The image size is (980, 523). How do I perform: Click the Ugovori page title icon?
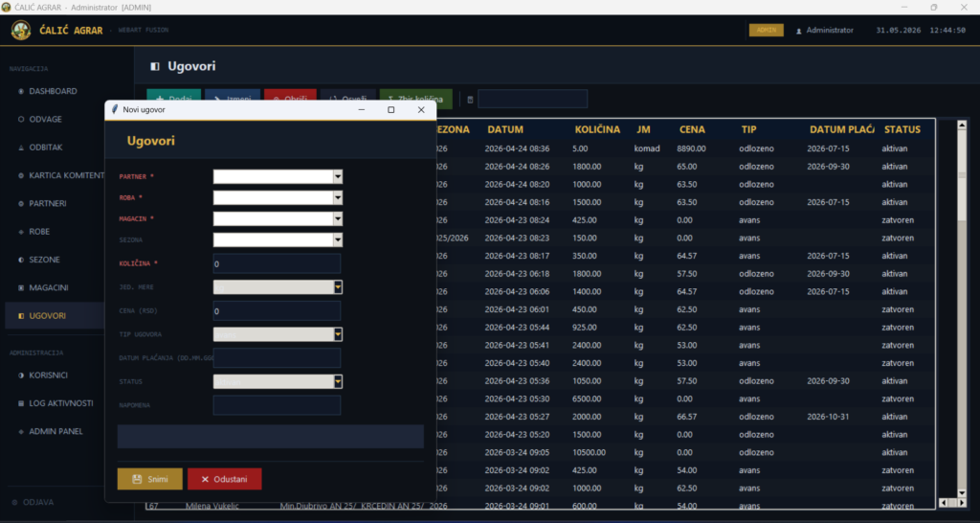[x=155, y=66]
